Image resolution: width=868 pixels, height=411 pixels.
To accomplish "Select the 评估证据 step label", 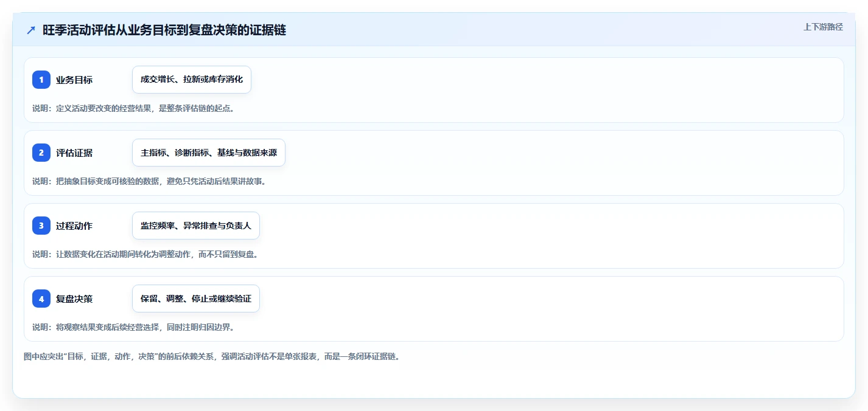I will point(74,153).
